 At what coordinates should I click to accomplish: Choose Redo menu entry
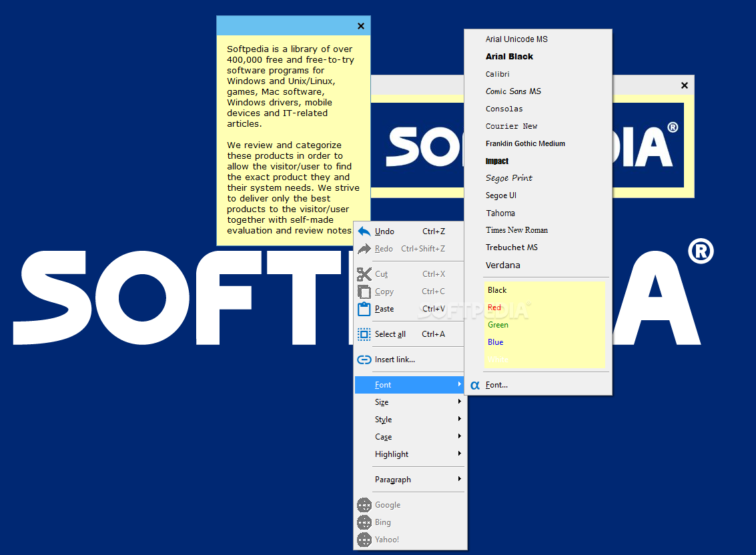coord(409,249)
